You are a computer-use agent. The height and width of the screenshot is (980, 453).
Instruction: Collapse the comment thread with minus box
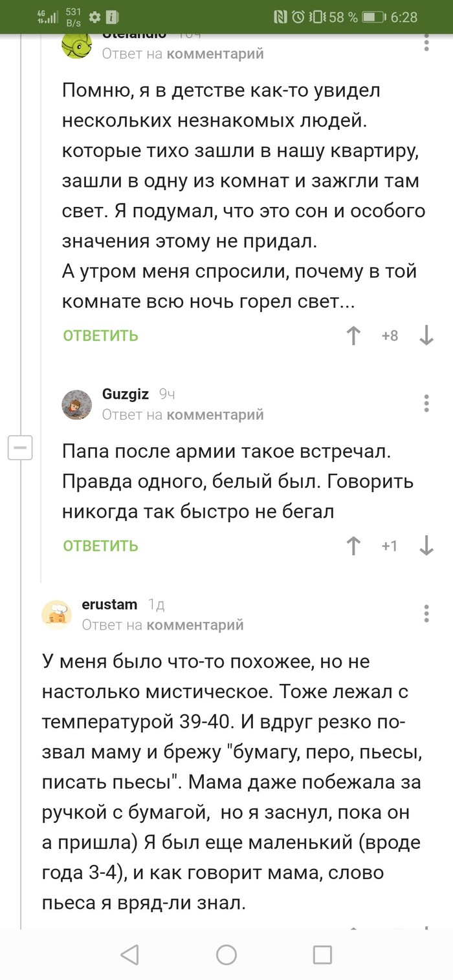[x=20, y=447]
